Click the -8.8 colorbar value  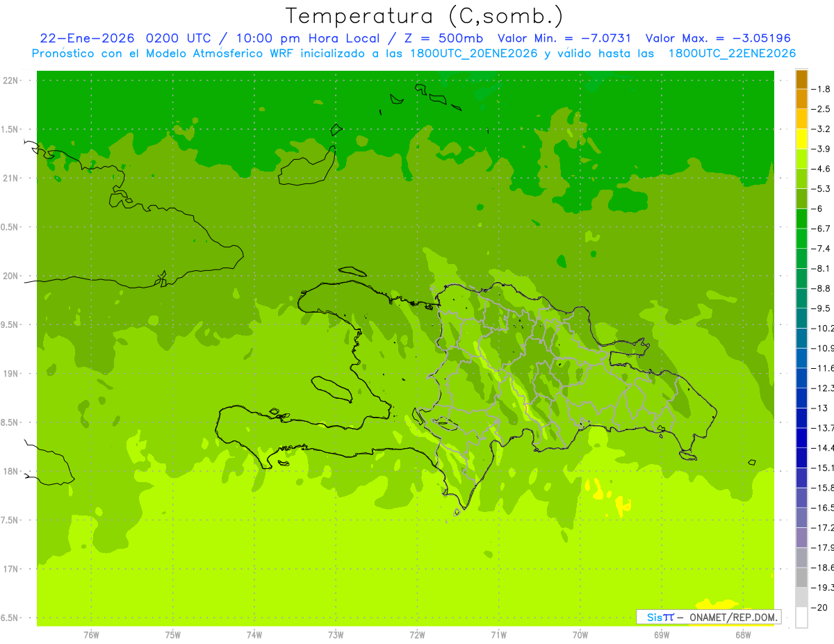[x=821, y=288]
